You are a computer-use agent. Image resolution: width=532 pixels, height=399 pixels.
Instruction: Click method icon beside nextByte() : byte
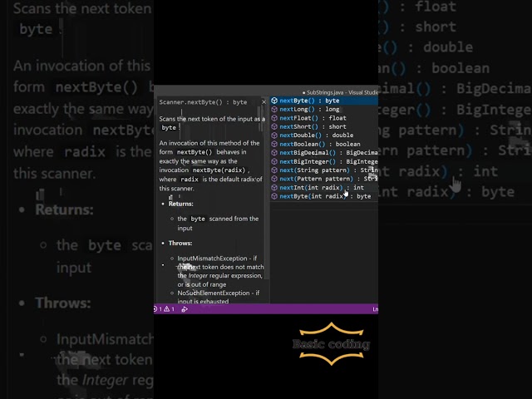pyautogui.click(x=274, y=101)
